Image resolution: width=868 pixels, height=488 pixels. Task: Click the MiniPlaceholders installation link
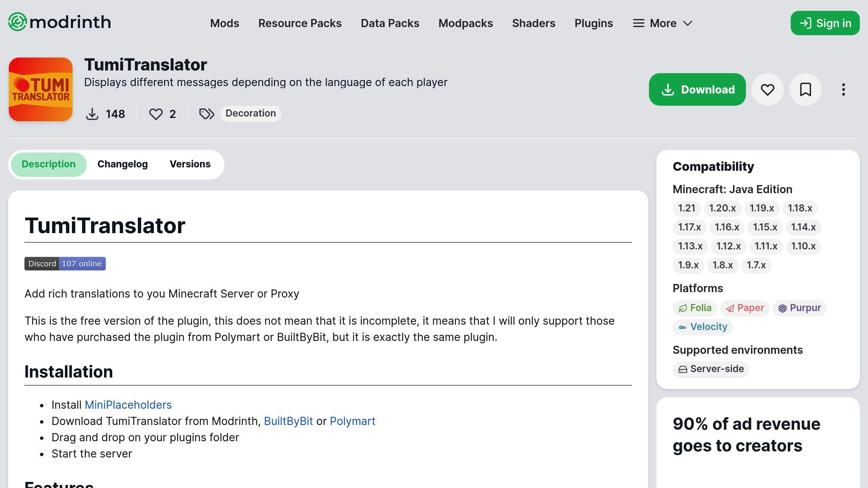point(128,405)
